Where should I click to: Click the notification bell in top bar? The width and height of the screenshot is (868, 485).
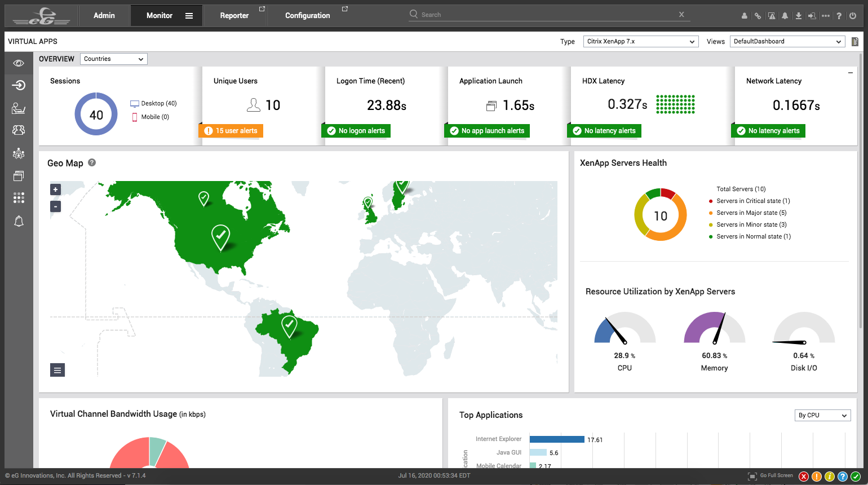point(785,16)
